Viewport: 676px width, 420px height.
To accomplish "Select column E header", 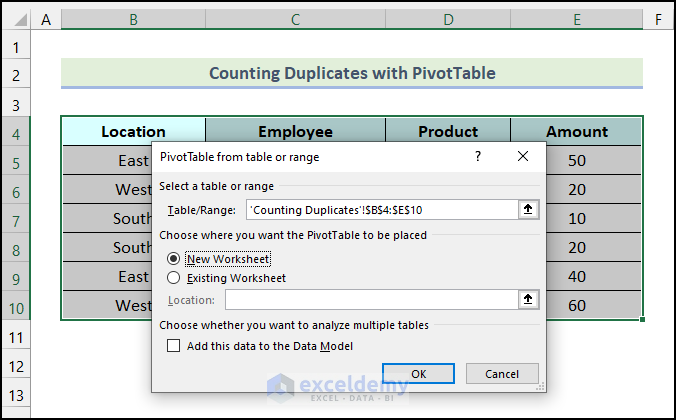I will pyautogui.click(x=577, y=19).
